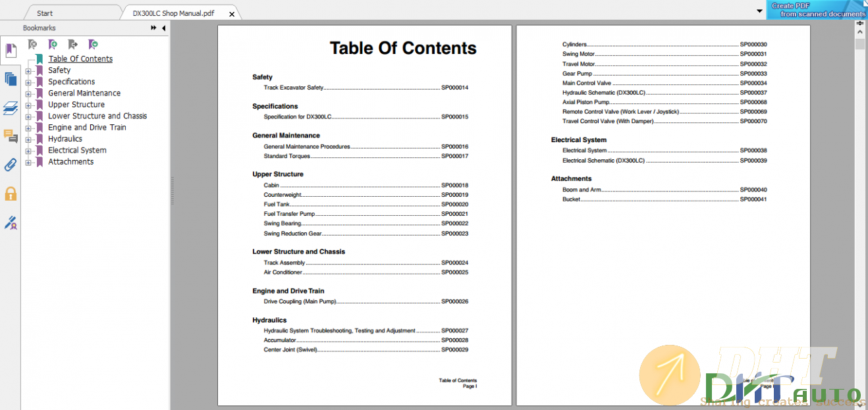Expand the Attachments bookmark node
This screenshot has height=410, width=868.
28,162
